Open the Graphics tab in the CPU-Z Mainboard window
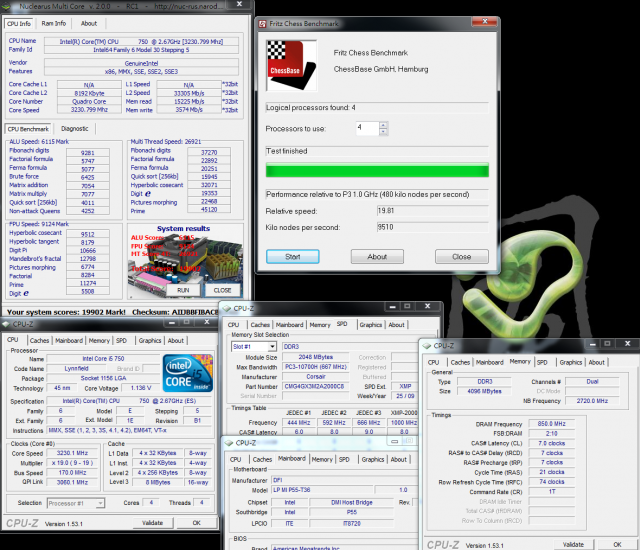The height and width of the screenshot is (550, 640). click(x=373, y=459)
